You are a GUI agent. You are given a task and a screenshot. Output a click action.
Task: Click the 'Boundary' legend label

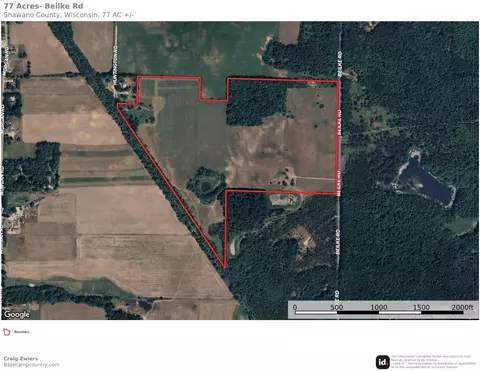[x=22, y=332]
